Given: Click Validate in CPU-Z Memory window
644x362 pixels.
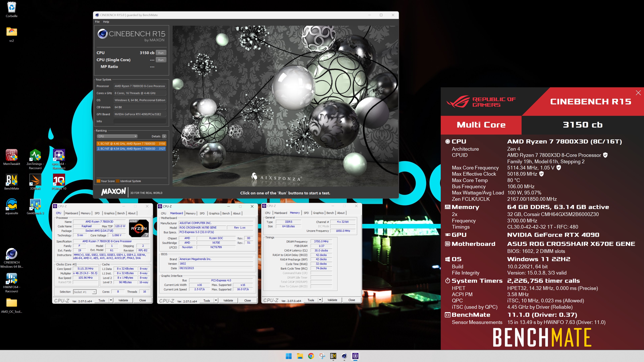Looking at the screenshot, I should coord(332,300).
